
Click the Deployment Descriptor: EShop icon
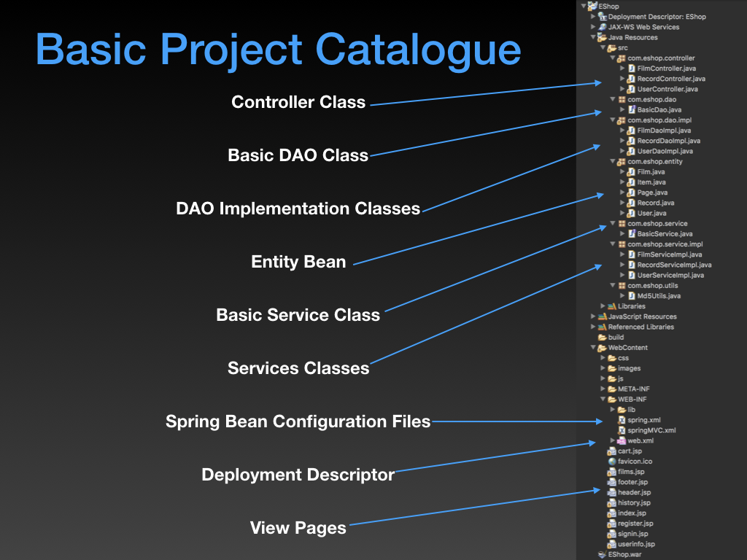[x=602, y=17]
